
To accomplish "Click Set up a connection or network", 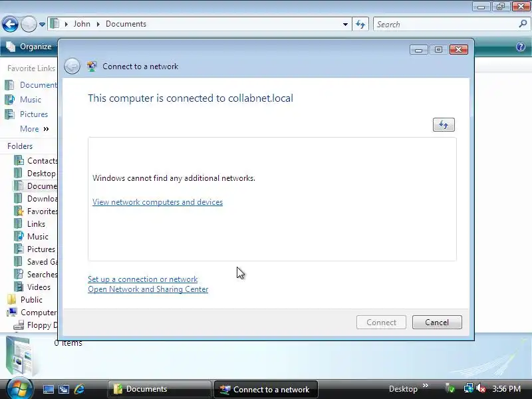I will point(142,279).
